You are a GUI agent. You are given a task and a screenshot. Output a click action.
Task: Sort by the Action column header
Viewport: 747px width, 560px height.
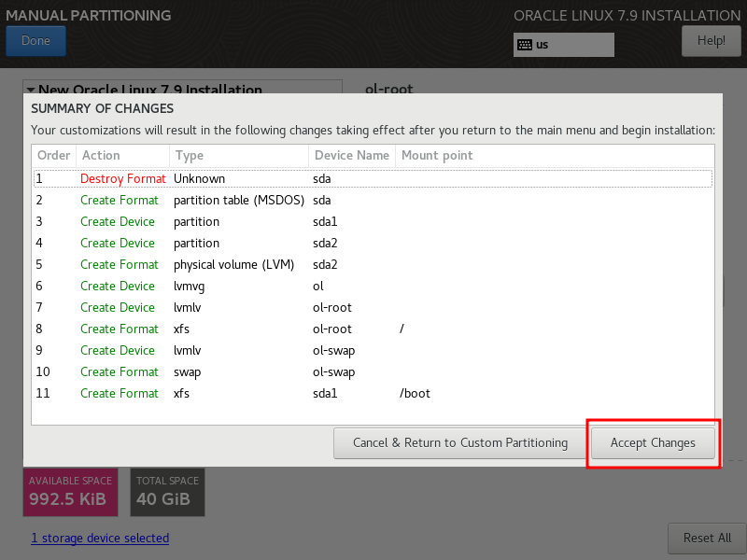122,156
